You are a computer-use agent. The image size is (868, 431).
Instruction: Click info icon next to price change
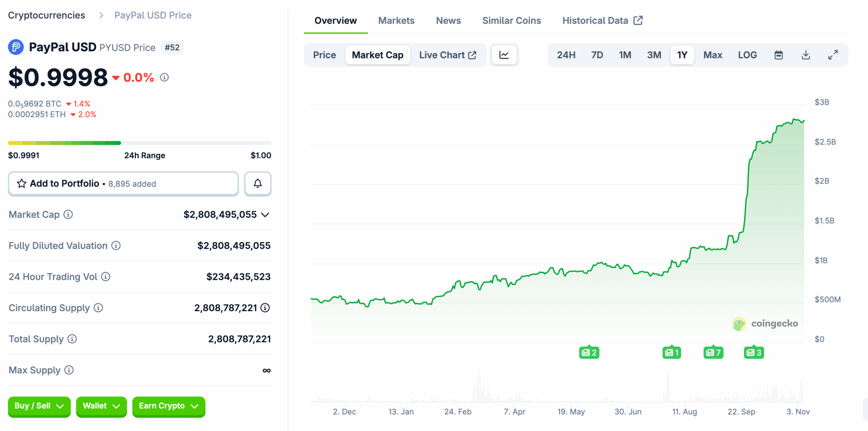tap(164, 77)
